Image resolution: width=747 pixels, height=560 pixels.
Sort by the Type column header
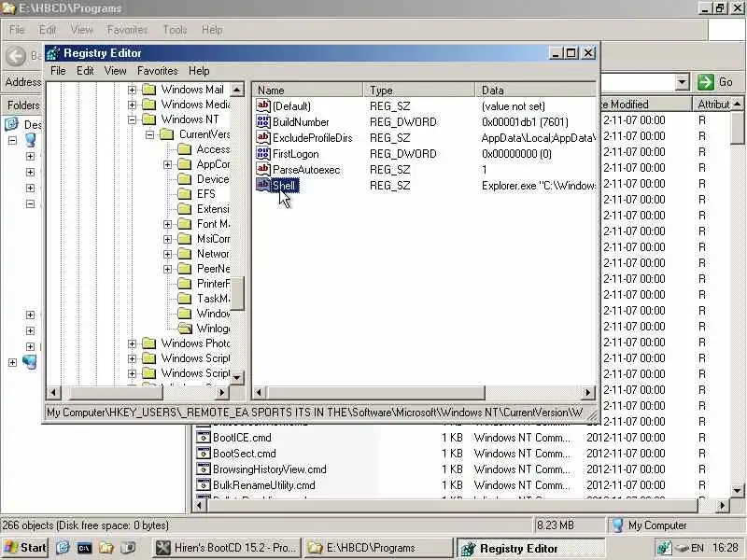tap(419, 90)
